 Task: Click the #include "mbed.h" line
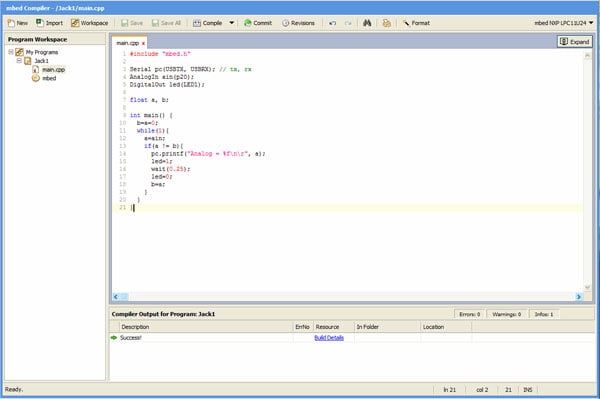tap(160, 54)
